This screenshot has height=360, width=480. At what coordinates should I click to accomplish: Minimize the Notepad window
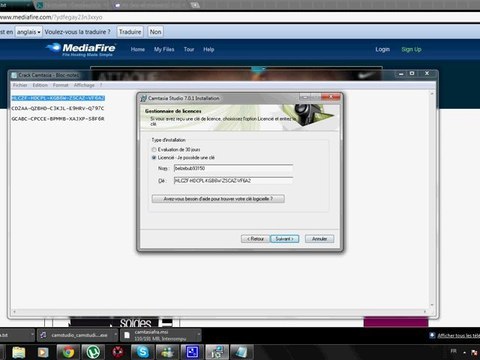[x=401, y=74]
